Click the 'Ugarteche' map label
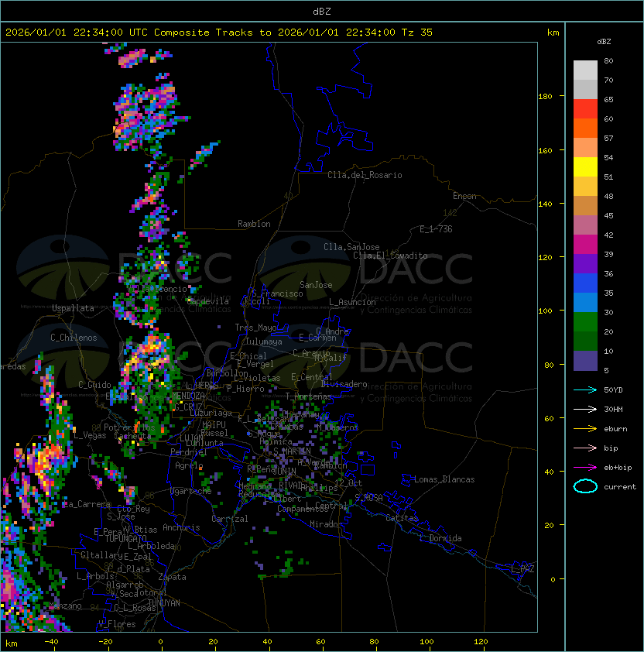The width and height of the screenshot is (644, 652). coord(190,492)
